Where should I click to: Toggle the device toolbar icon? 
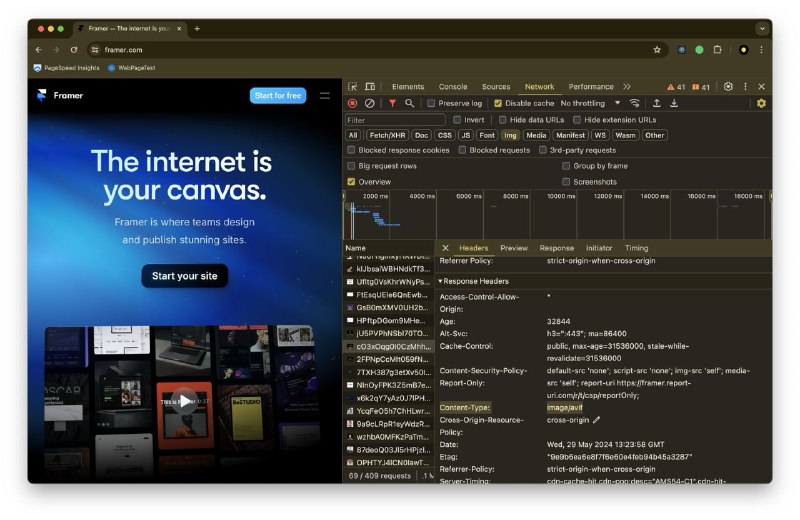click(x=370, y=87)
